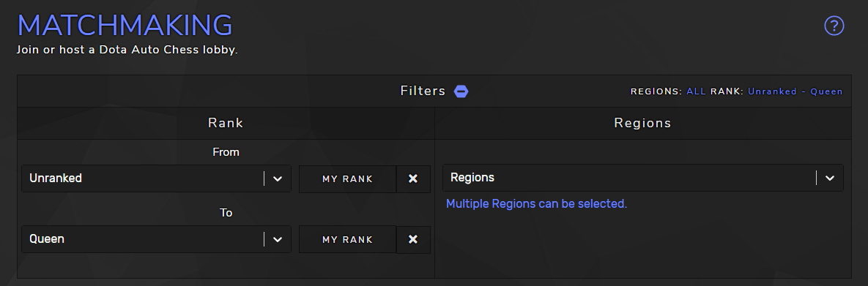Open the help question mark icon
This screenshot has width=868, height=286.
(x=834, y=26)
